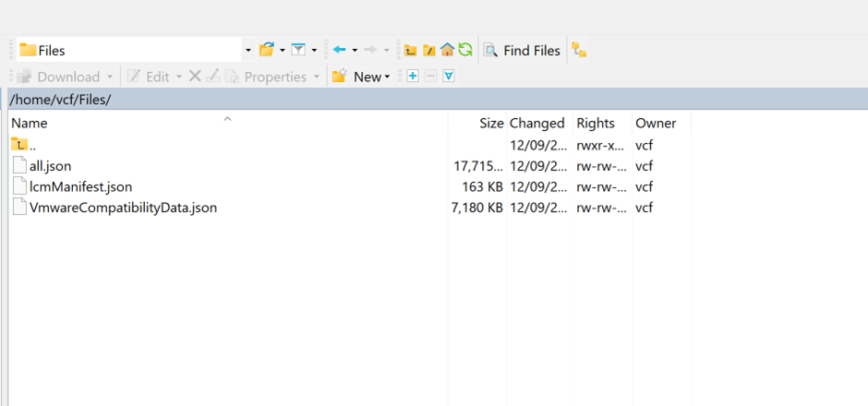Click the Find Files button

click(522, 50)
